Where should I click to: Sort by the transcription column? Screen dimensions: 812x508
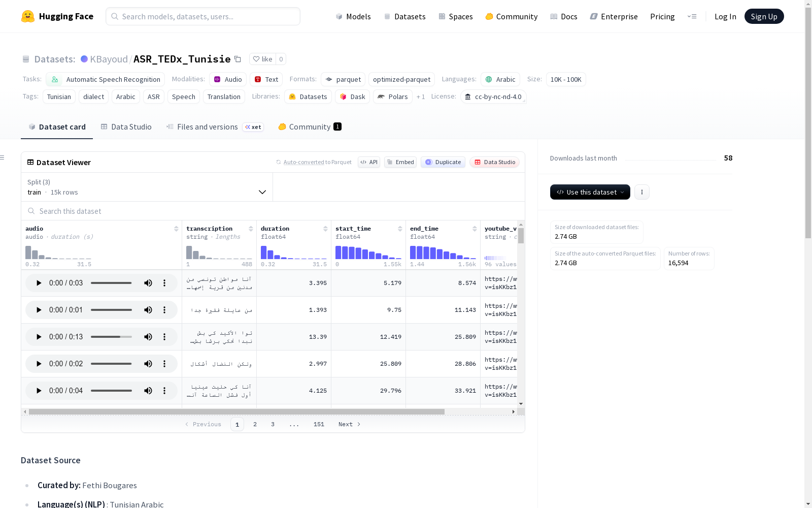(x=251, y=229)
